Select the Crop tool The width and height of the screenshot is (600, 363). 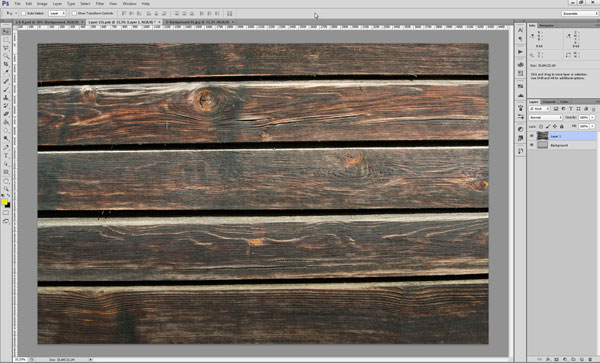coord(6,64)
